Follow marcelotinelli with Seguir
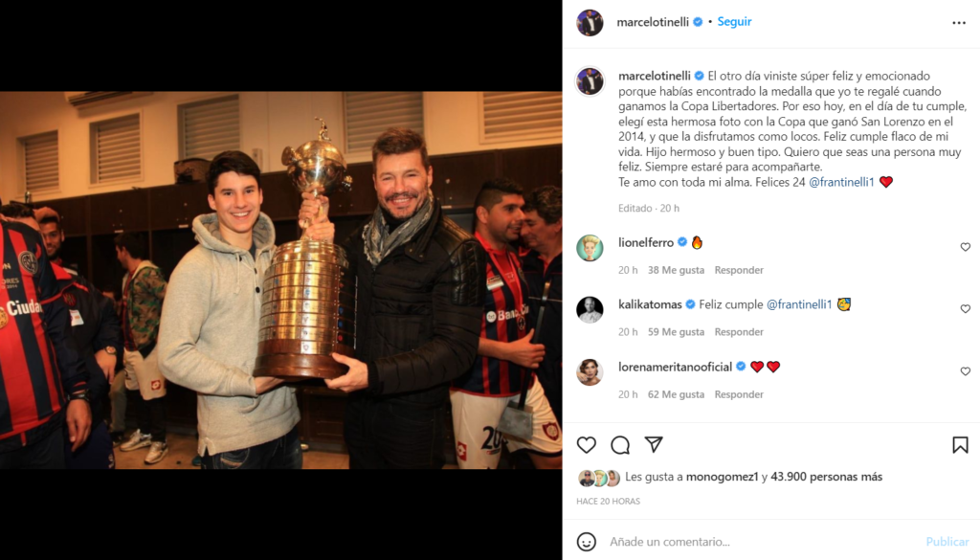Viewport: 980px width, 560px height. (734, 22)
